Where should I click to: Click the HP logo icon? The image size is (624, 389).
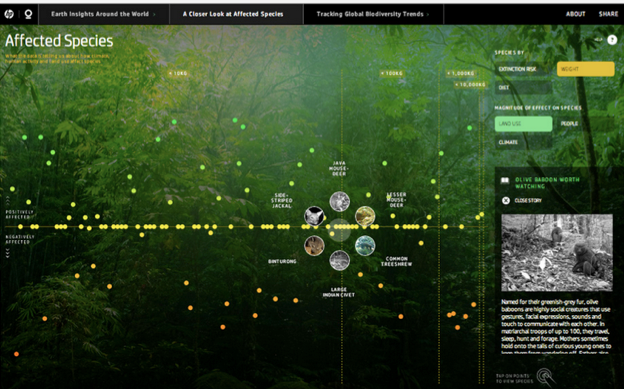pyautogui.click(x=9, y=14)
